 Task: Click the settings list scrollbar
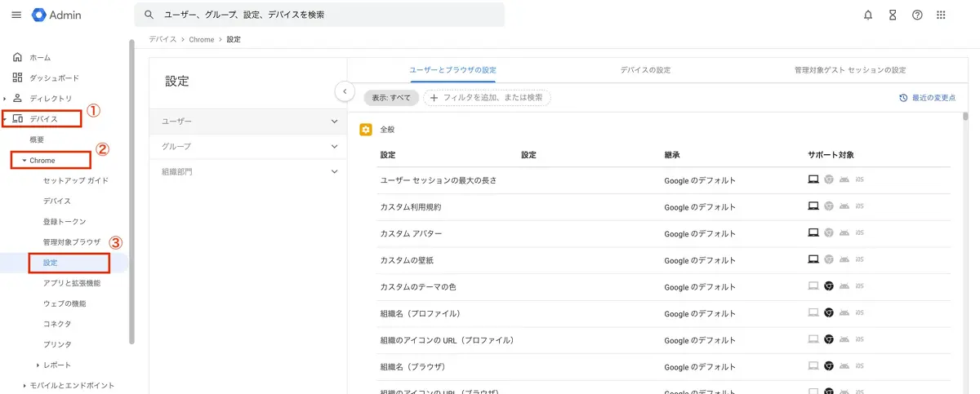(965, 116)
